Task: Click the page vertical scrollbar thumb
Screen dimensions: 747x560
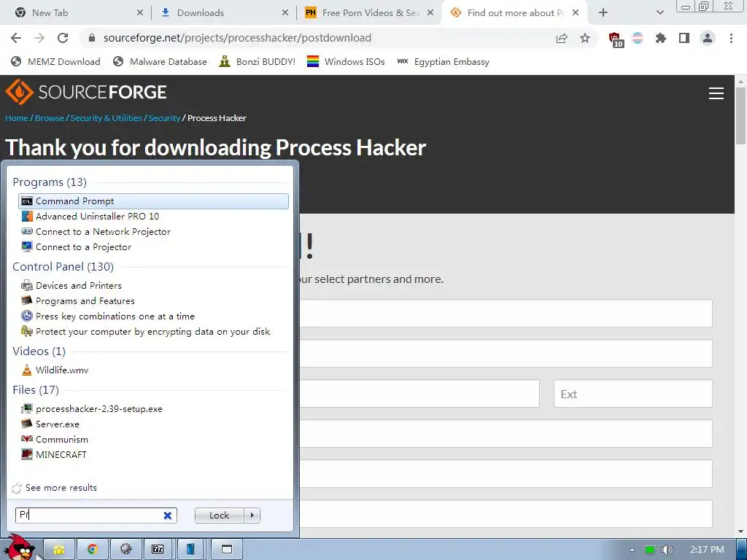Action: (740, 116)
